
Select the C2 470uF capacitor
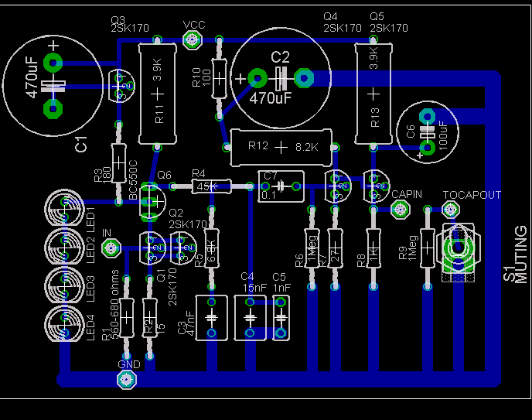coord(280,78)
